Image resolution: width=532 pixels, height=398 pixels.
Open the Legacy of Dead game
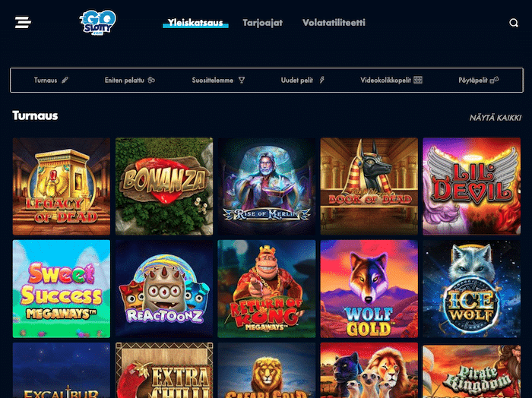[62, 186]
